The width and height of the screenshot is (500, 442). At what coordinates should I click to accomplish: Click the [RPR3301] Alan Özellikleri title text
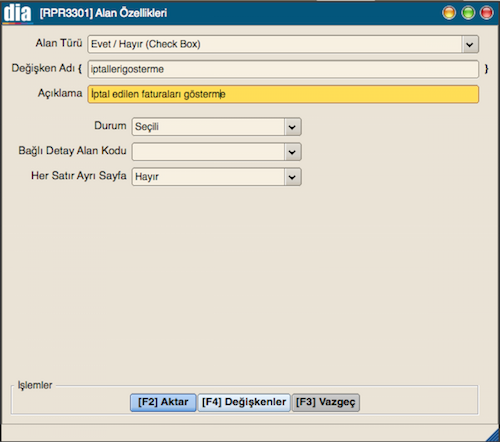(x=103, y=13)
